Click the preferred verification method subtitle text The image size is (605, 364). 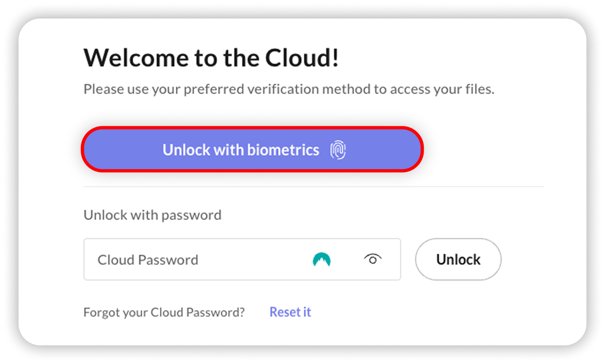(x=289, y=89)
